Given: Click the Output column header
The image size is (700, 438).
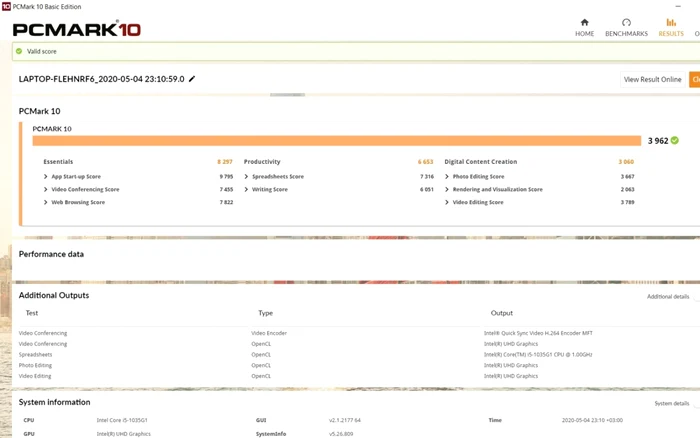Looking at the screenshot, I should pyautogui.click(x=502, y=313).
